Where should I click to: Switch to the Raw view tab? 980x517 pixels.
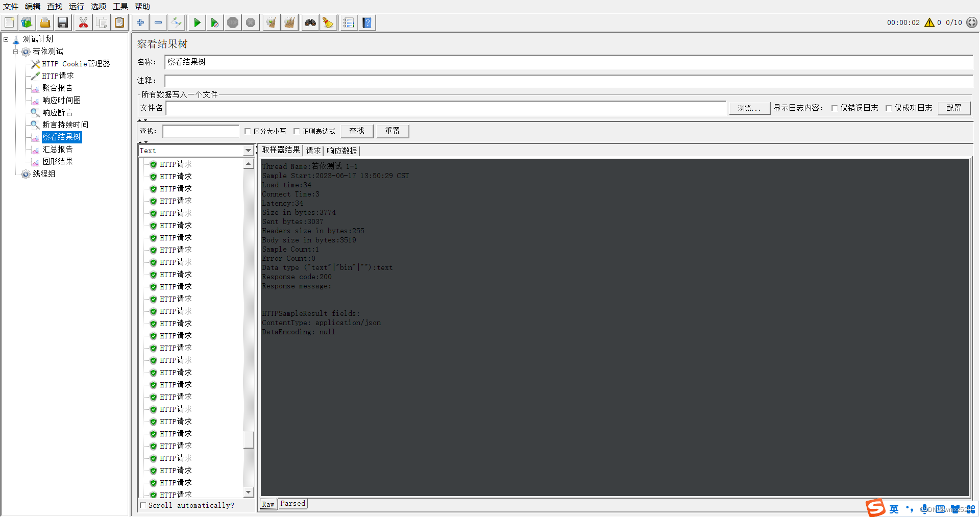coord(268,504)
